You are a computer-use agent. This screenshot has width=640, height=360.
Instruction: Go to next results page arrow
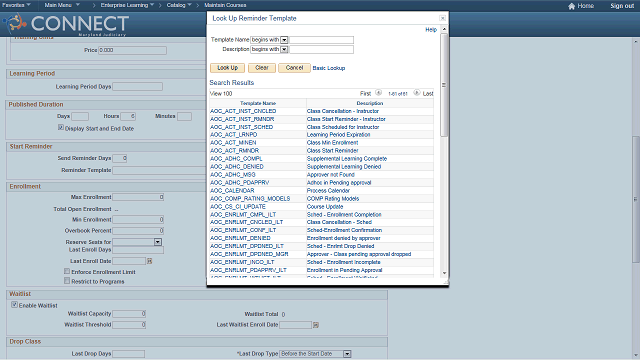[416, 93]
